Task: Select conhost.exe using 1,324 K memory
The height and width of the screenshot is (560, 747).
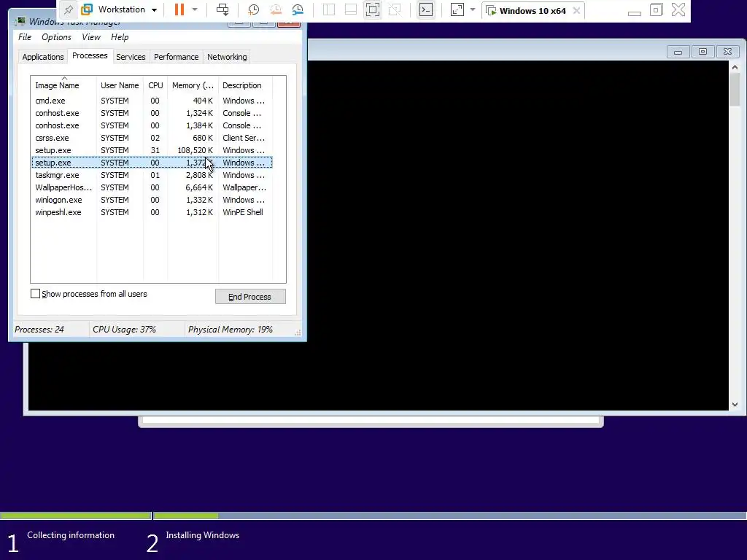Action: click(152, 113)
